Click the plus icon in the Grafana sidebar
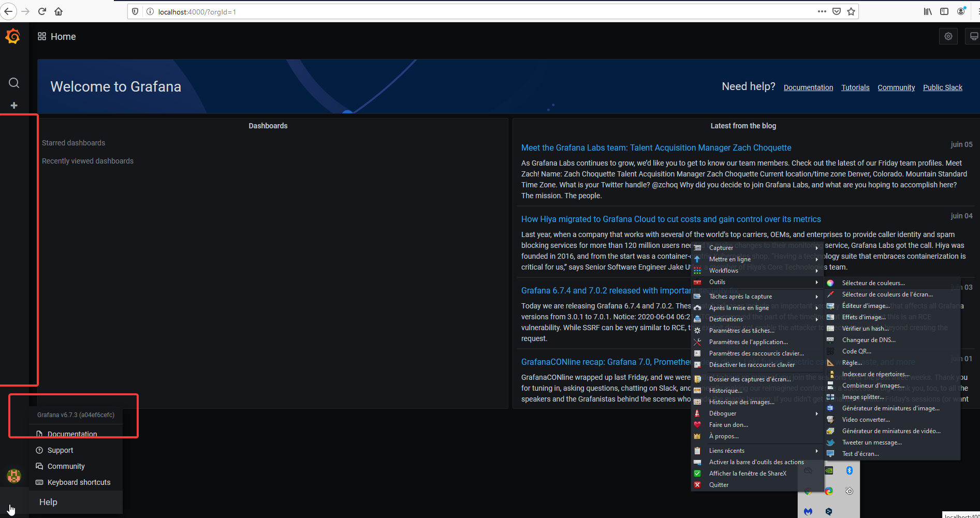980x518 pixels. pyautogui.click(x=13, y=105)
